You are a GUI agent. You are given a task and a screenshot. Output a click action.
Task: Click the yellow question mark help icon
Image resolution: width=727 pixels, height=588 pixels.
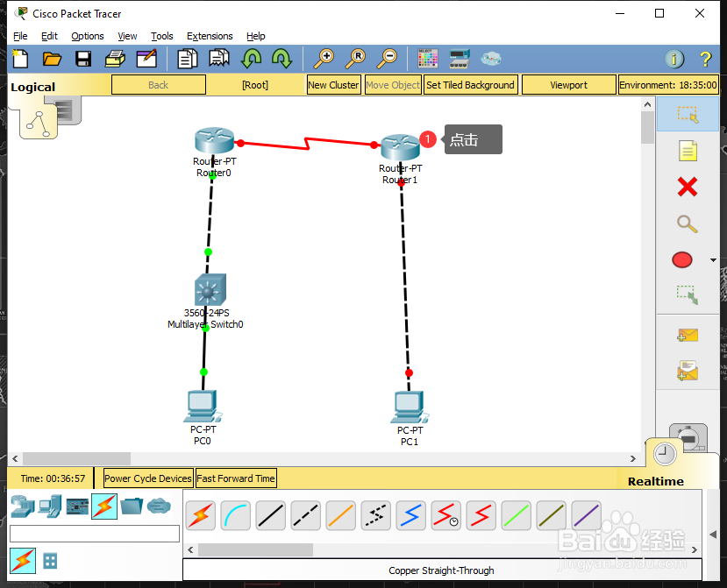[706, 59]
